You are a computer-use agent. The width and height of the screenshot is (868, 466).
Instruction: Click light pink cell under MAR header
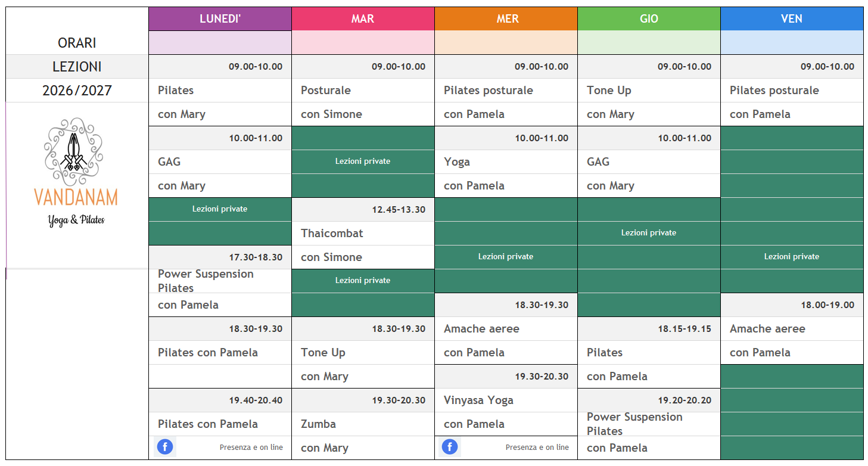(x=363, y=42)
